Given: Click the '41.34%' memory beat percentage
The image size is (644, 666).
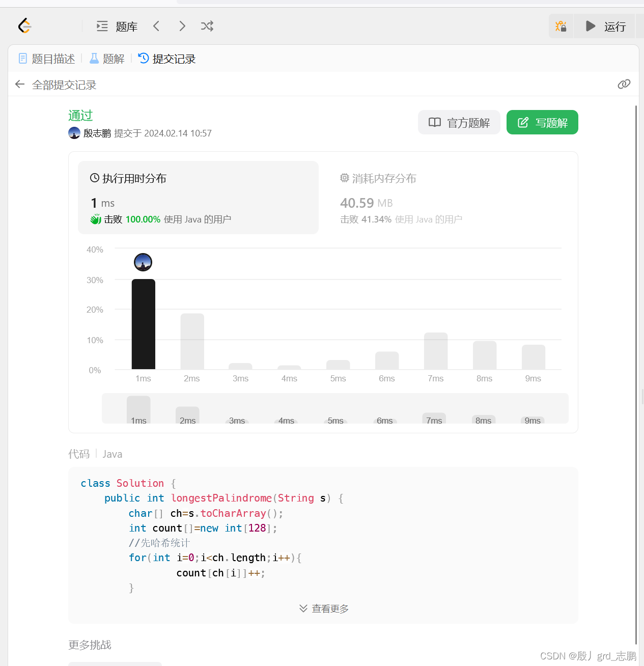Looking at the screenshot, I should pos(376,219).
